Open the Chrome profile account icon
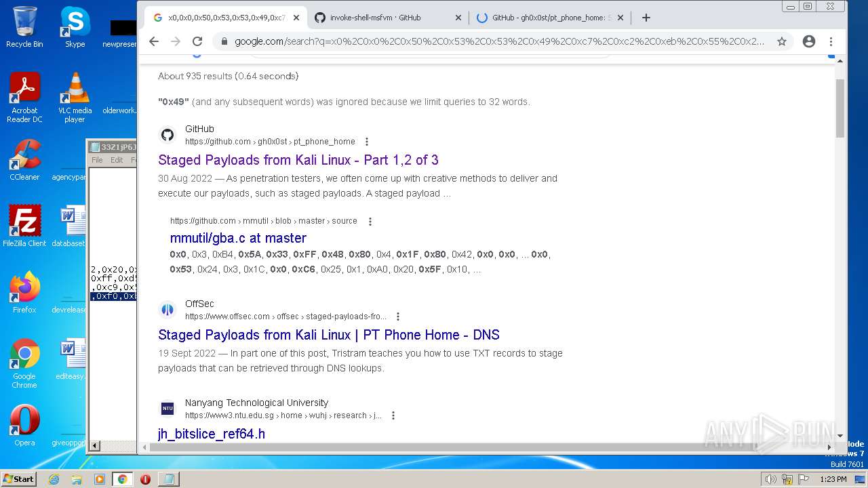Viewport: 868px width, 488px height. click(x=808, y=41)
